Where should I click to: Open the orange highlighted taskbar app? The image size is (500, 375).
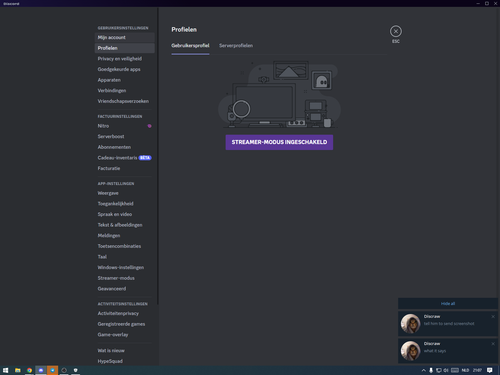coord(52,370)
